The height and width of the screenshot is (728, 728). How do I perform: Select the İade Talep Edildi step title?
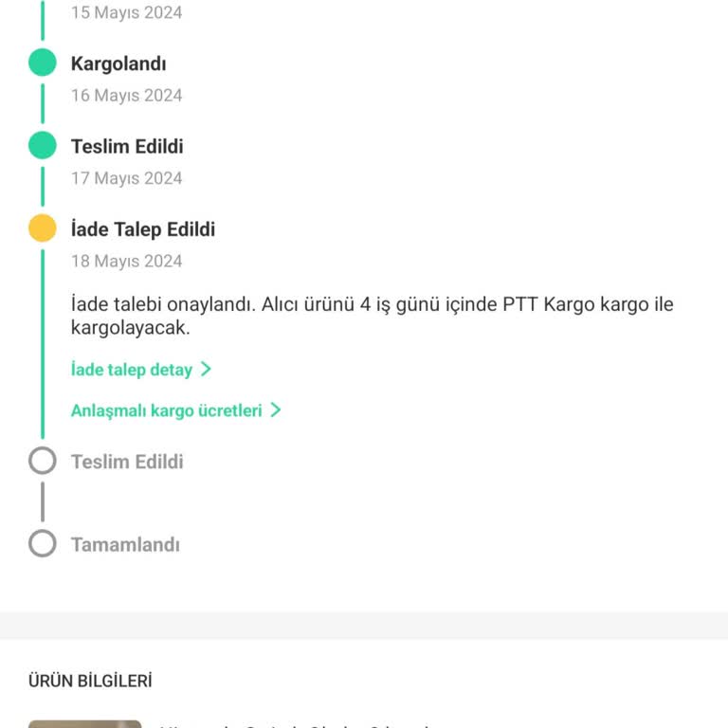click(143, 229)
